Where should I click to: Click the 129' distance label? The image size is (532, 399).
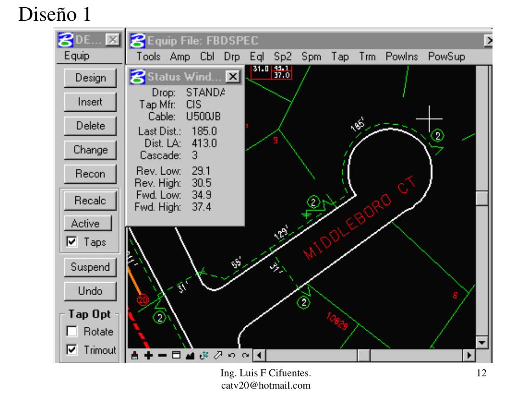(281, 232)
